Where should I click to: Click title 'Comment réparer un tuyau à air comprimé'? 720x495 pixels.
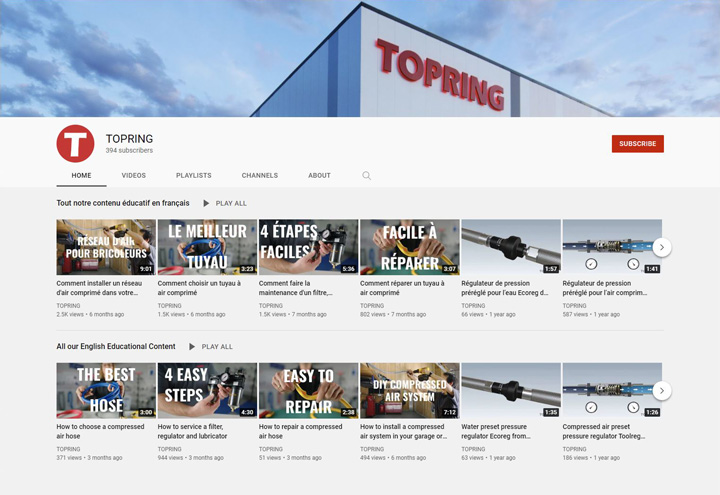click(402, 288)
